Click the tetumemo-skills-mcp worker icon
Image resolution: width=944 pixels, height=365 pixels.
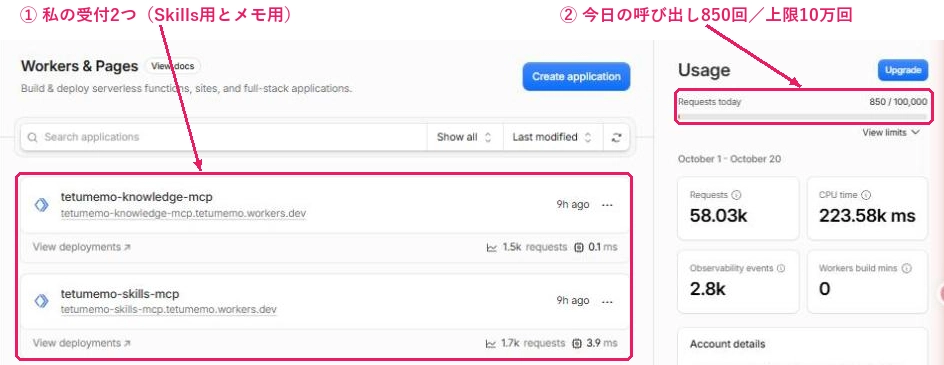42,301
